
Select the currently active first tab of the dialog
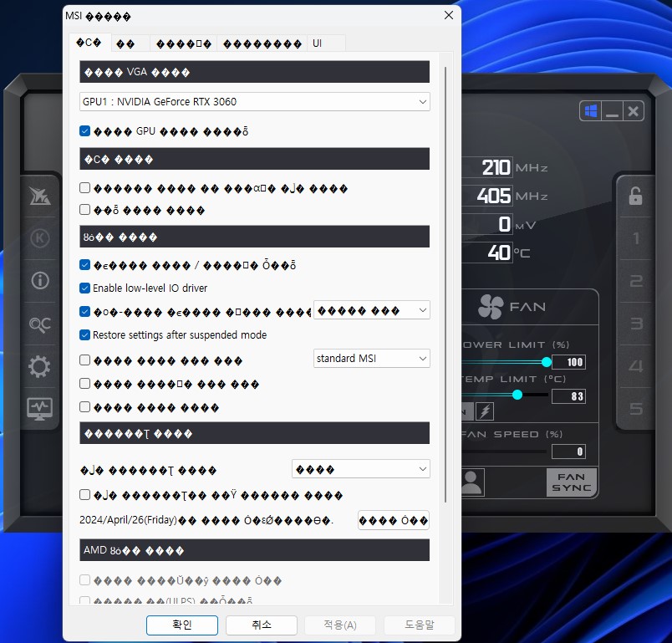click(89, 43)
